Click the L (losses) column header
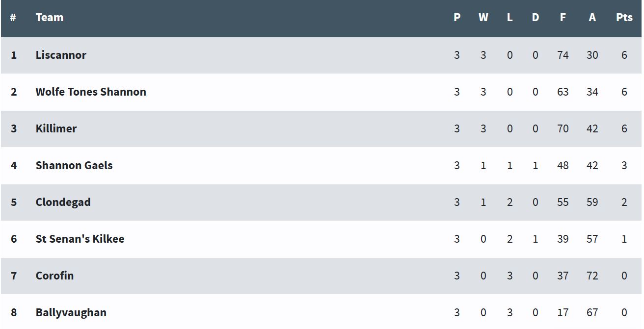This screenshot has height=329, width=644. point(510,18)
